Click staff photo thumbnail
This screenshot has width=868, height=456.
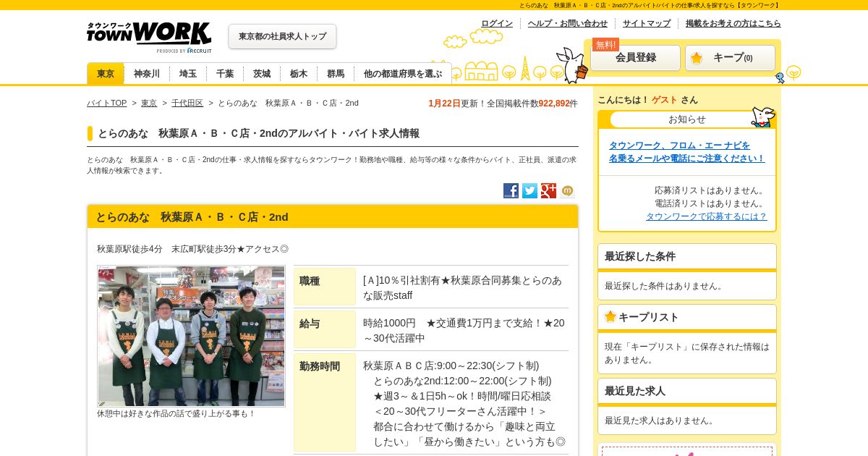[192, 336]
